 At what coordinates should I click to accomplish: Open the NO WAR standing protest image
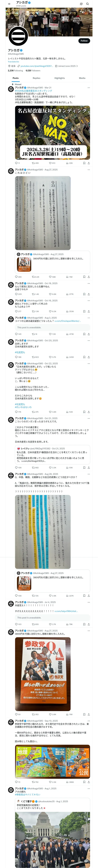(x=52, y=132)
